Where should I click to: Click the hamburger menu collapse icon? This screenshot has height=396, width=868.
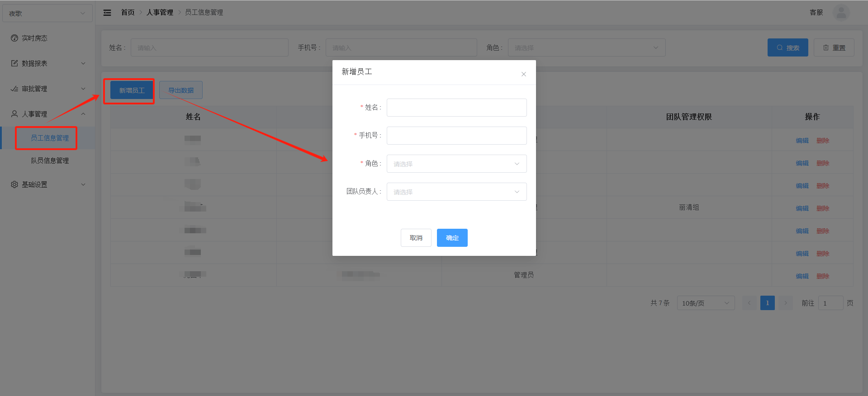click(x=107, y=13)
